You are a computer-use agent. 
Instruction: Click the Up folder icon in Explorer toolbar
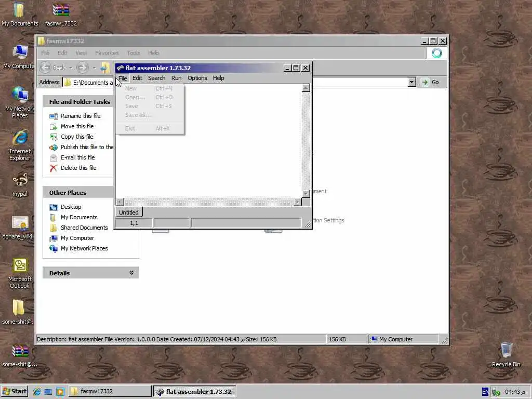point(105,68)
